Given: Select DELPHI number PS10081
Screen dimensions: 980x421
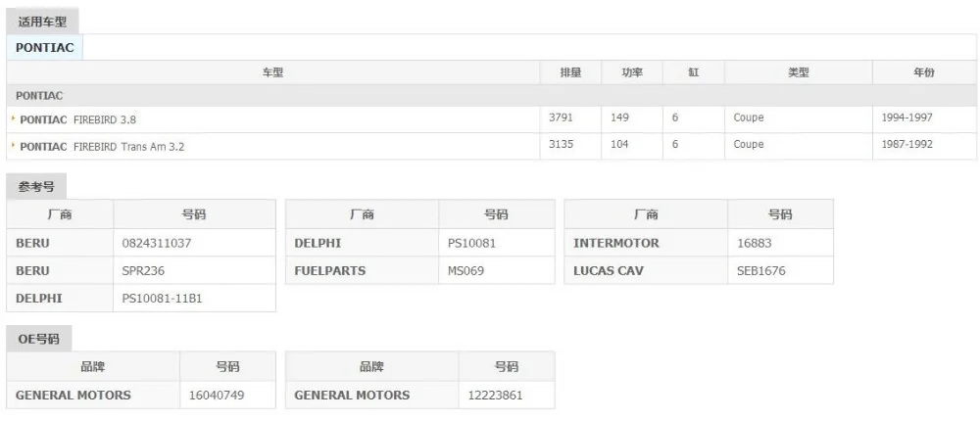Looking at the screenshot, I should pos(472,243).
